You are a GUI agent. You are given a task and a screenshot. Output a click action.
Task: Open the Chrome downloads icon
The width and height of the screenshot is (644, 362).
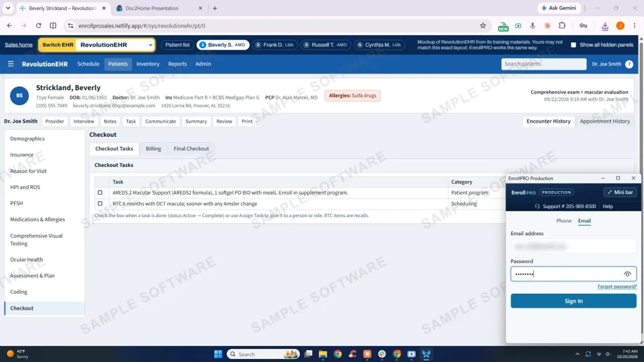(605, 25)
